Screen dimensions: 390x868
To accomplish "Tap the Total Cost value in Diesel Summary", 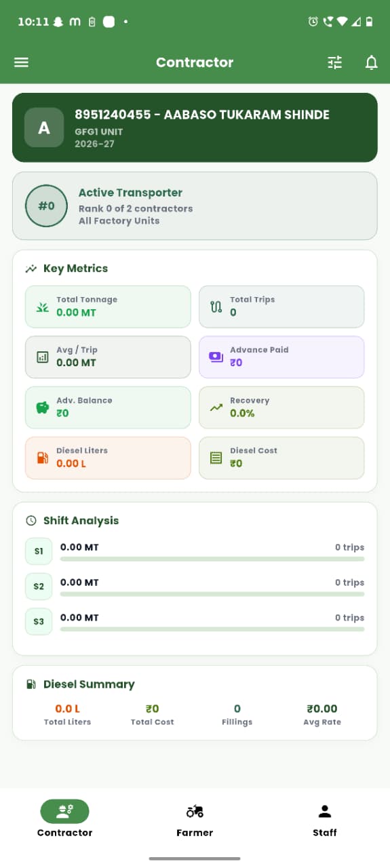I will 152,709.
